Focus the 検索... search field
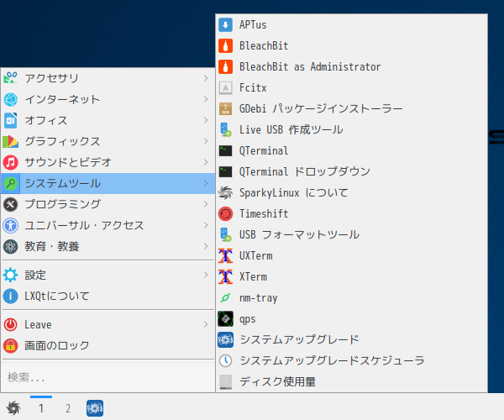This screenshot has width=504, height=420. tap(108, 377)
